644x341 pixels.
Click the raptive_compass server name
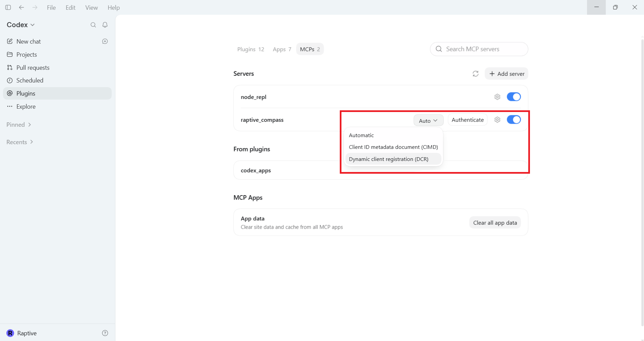point(262,120)
